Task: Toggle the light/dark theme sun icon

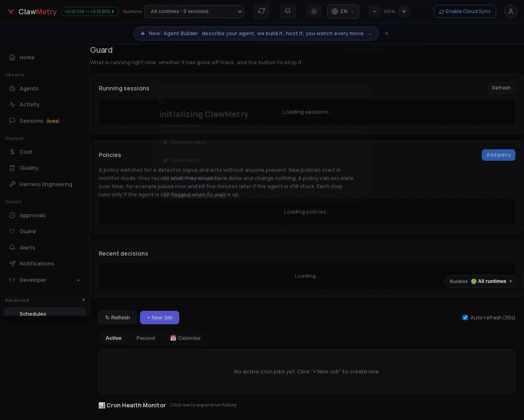Action: point(314,11)
